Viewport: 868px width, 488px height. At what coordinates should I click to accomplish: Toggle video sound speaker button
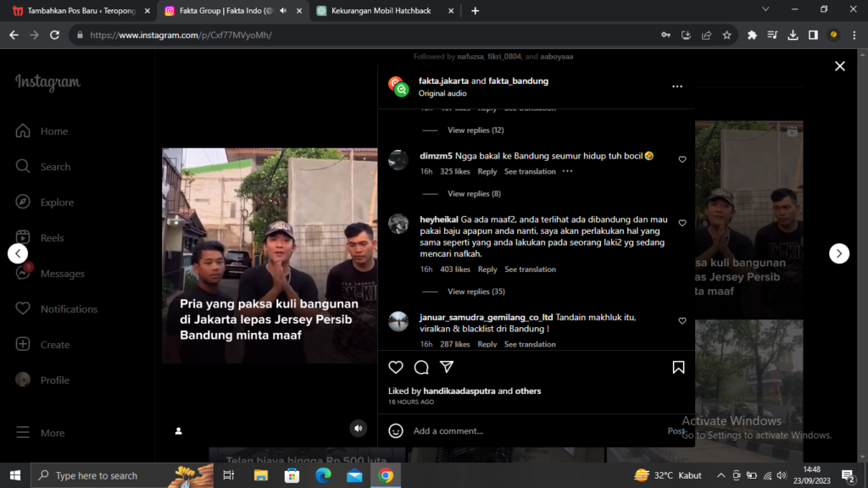coord(359,428)
